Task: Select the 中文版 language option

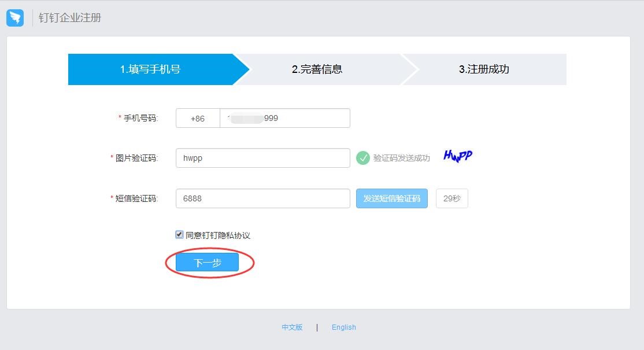Action: pyautogui.click(x=292, y=327)
